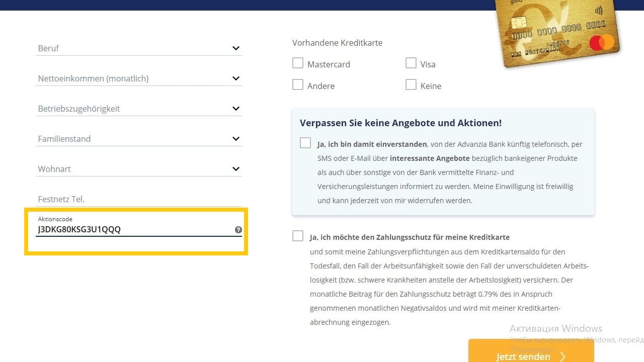Image resolution: width=644 pixels, height=362 pixels.
Task: Tick the Mastercard checkbox
Action: (298, 63)
